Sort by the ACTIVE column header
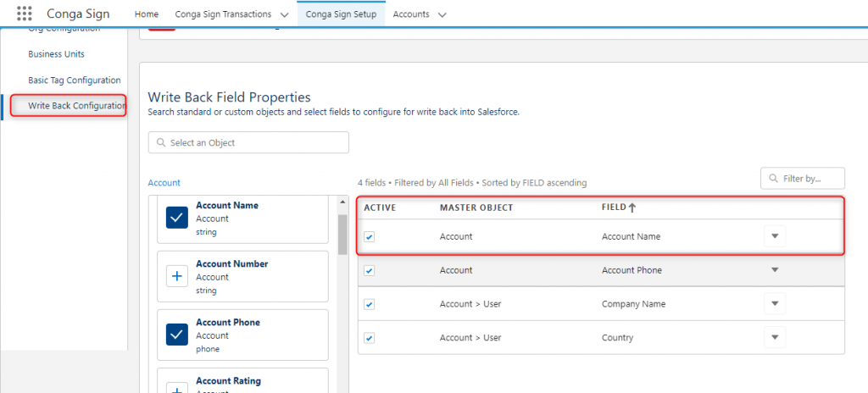This screenshot has height=393, width=868. [380, 208]
